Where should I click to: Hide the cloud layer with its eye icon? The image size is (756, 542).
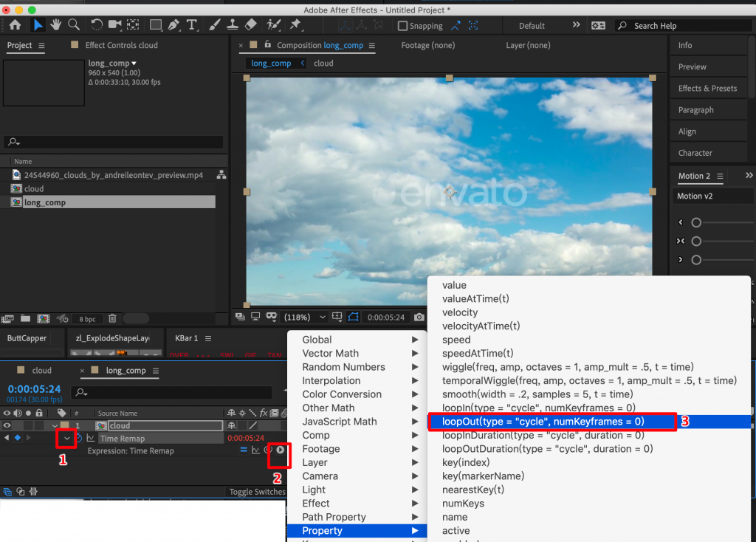pyautogui.click(x=7, y=426)
